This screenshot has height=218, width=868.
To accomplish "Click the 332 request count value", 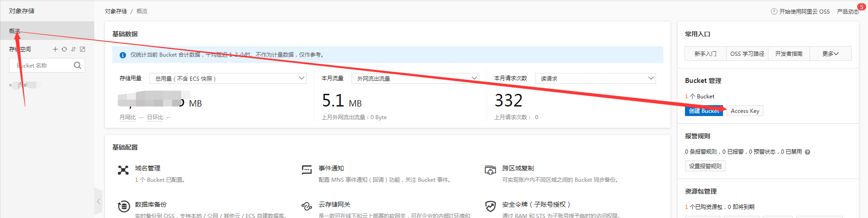I will (508, 101).
